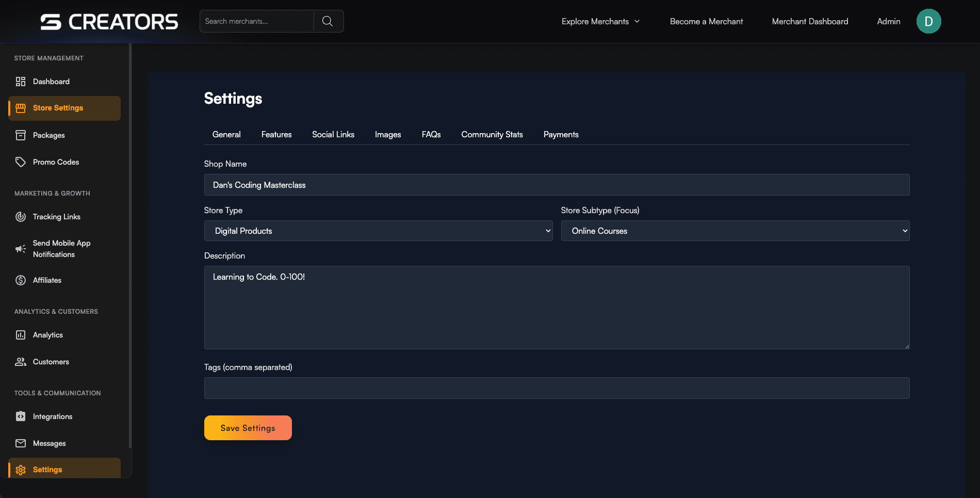Click the Promo Codes tag icon
The image size is (980, 498).
[21, 162]
